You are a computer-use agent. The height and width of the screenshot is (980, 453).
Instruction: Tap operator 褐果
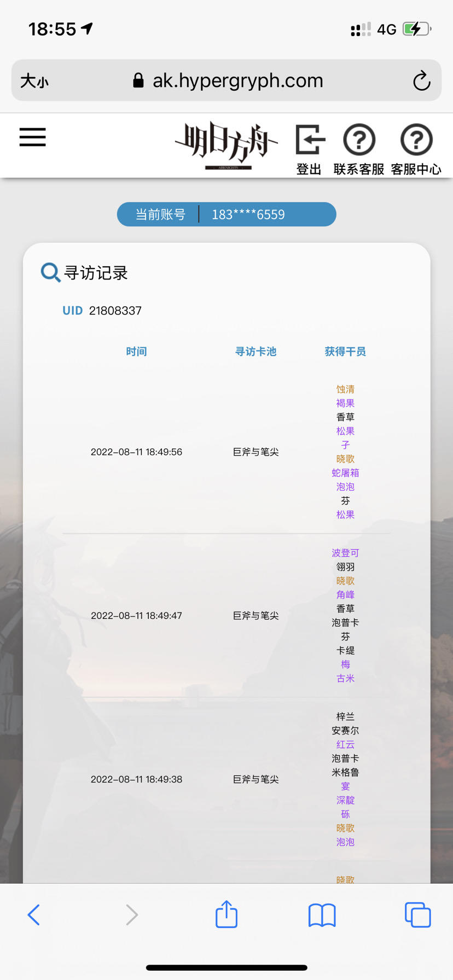345,403
